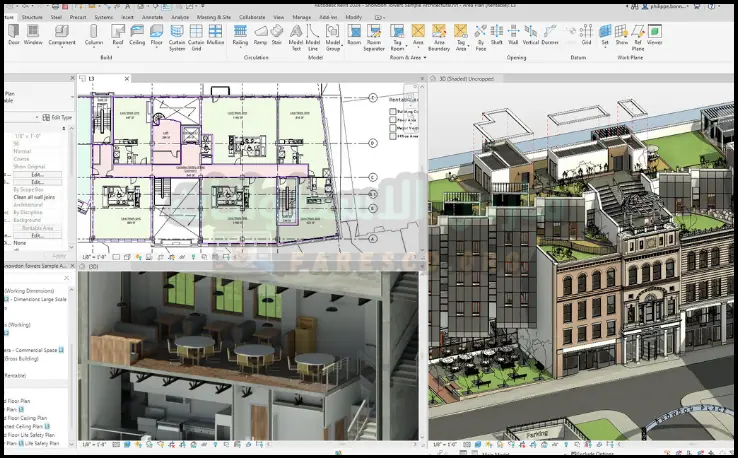The width and height of the screenshot is (738, 458).
Task: Toggle the first Rentable legend checkbox
Action: pyautogui.click(x=392, y=112)
